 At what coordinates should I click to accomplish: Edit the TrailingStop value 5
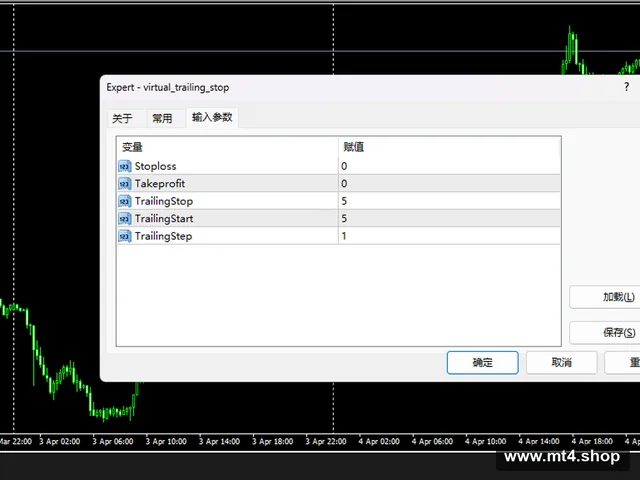(449, 201)
